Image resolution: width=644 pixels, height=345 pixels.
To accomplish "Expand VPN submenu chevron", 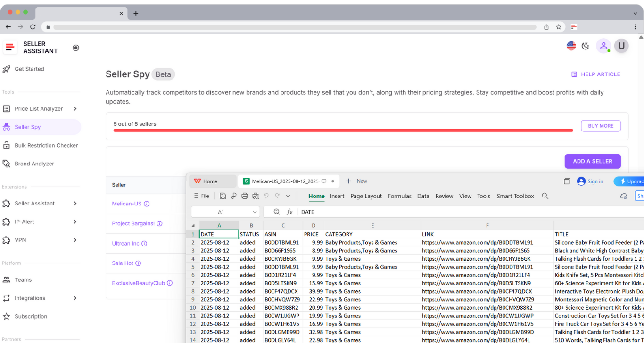I will click(x=75, y=240).
